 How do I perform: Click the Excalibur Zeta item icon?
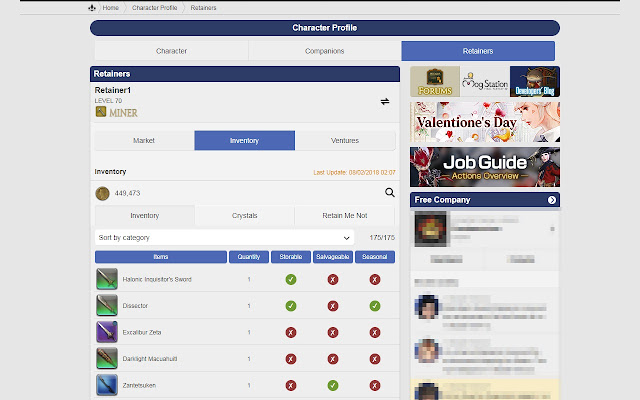107,332
